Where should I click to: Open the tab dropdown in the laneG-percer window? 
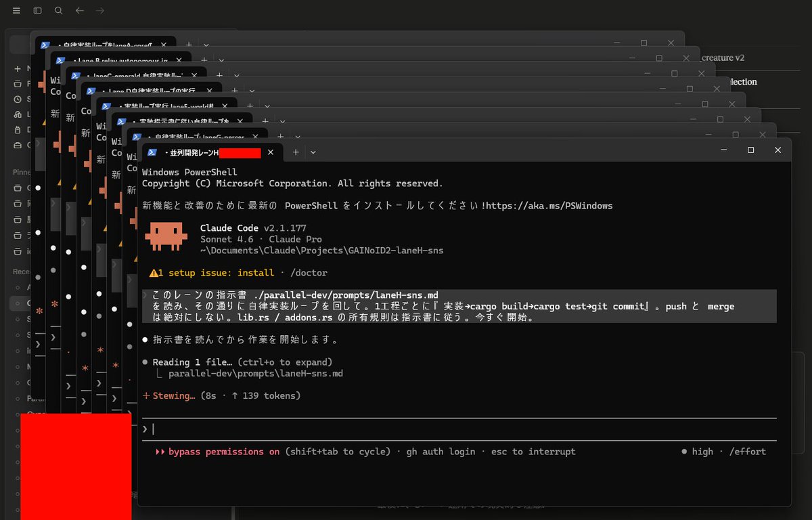pos(297,135)
